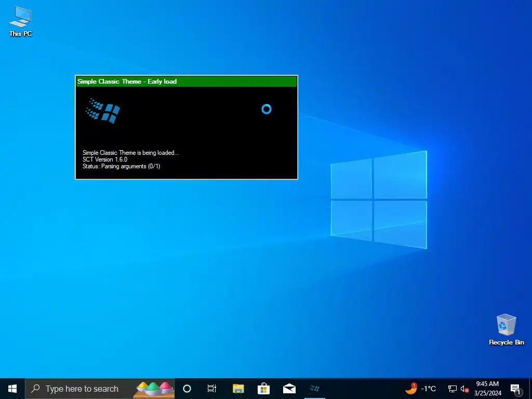Open the network status tray icon
This screenshot has width=532, height=399.
pyautogui.click(x=453, y=389)
